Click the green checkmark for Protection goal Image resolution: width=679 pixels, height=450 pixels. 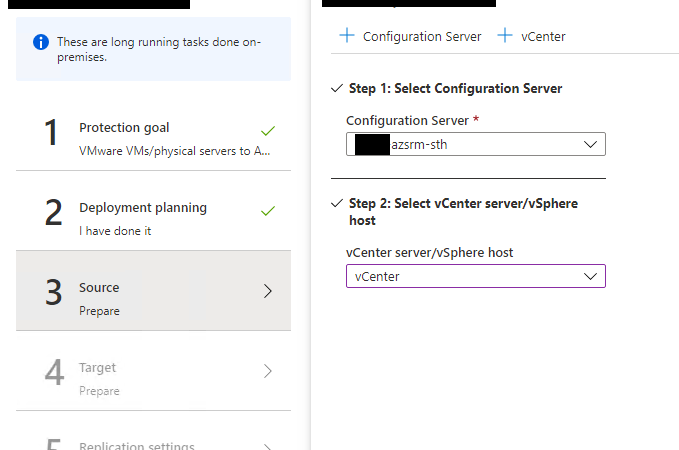coord(268,130)
